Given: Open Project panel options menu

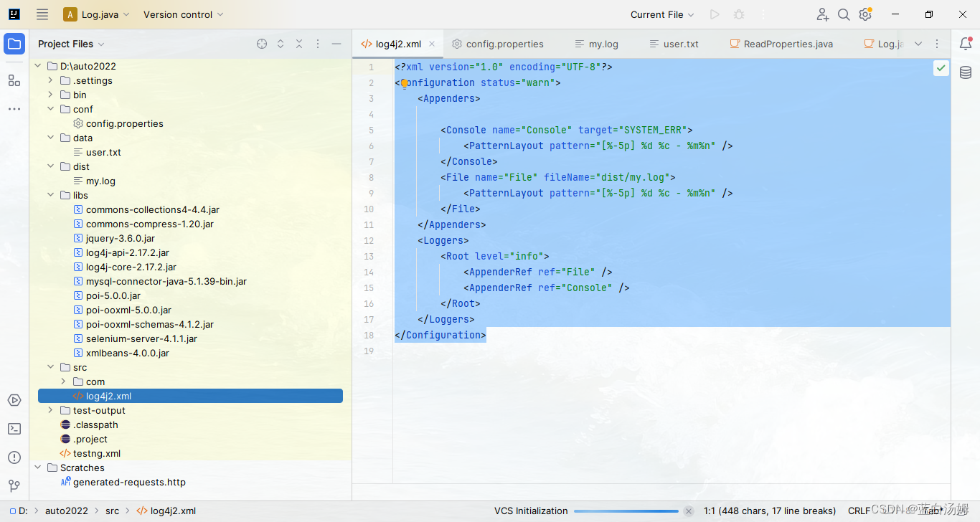Looking at the screenshot, I should 318,44.
